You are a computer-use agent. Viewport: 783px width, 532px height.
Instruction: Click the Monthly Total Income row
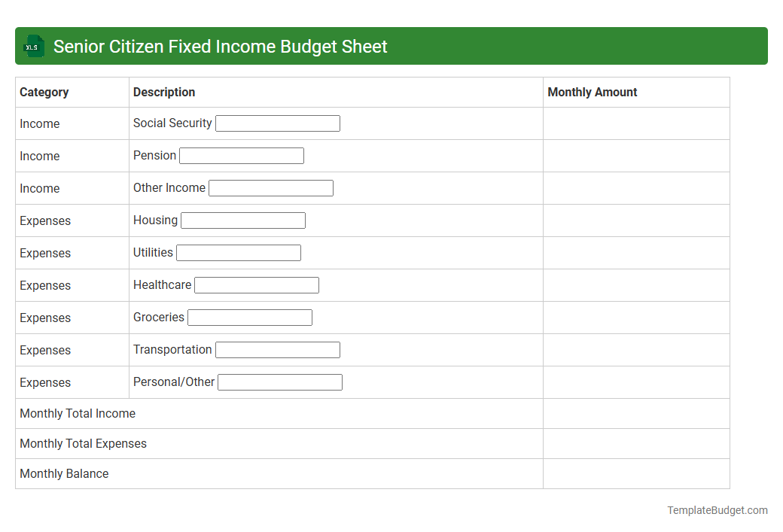[x=78, y=413]
